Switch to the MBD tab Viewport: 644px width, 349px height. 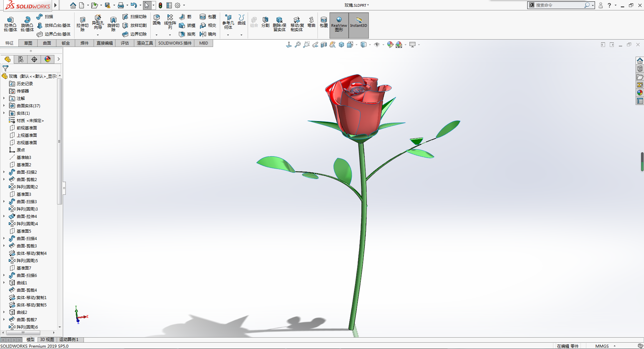[204, 43]
